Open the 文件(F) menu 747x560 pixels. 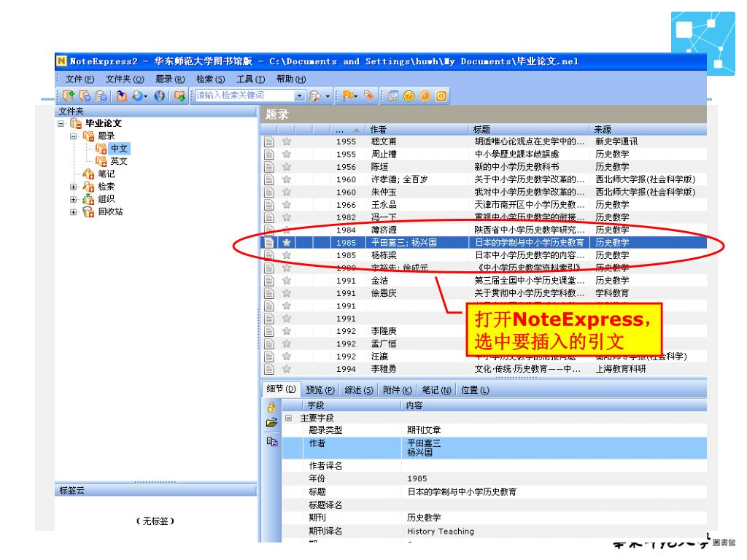[x=80, y=79]
